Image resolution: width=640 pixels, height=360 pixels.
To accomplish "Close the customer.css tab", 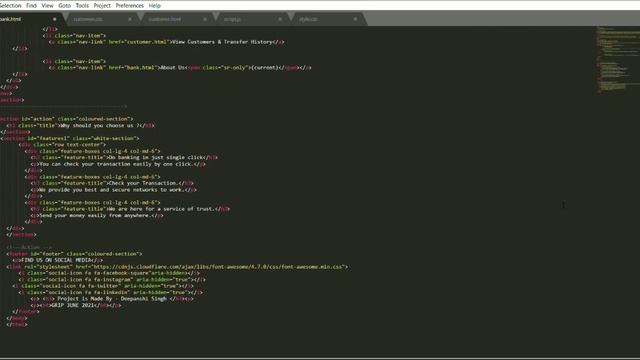I will coord(130,19).
